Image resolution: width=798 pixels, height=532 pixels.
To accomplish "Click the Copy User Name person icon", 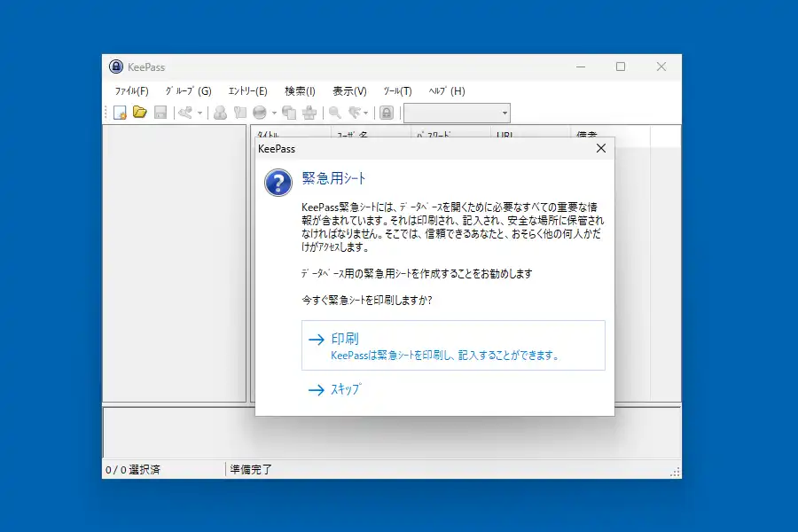I will point(221,113).
